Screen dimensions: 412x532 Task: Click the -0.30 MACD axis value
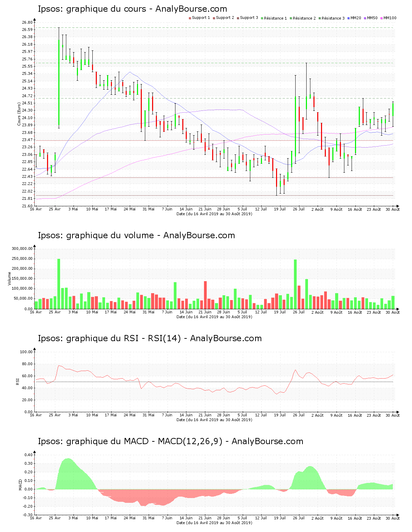tap(28, 515)
